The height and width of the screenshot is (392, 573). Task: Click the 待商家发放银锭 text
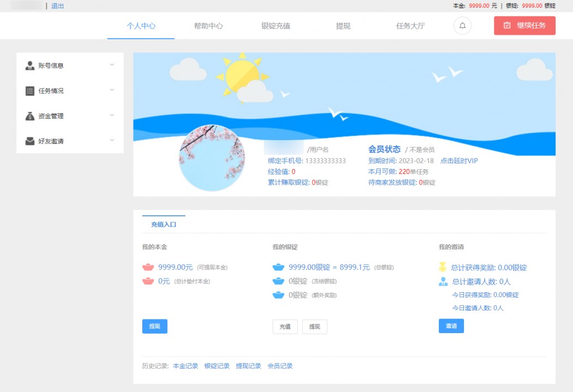click(x=402, y=183)
